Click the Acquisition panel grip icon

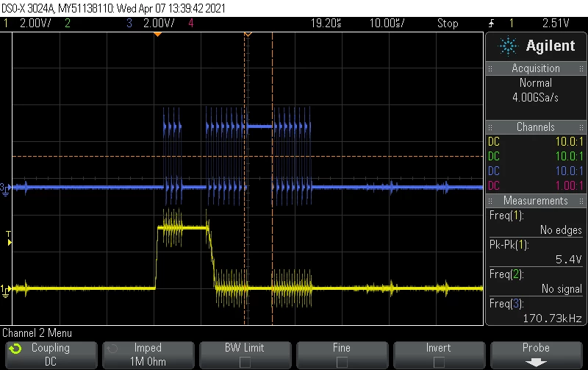tap(490, 68)
